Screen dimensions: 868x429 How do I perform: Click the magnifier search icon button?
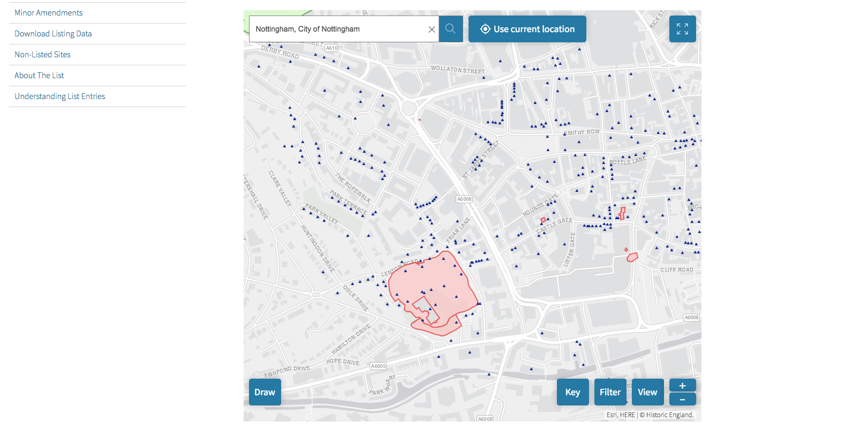(450, 29)
